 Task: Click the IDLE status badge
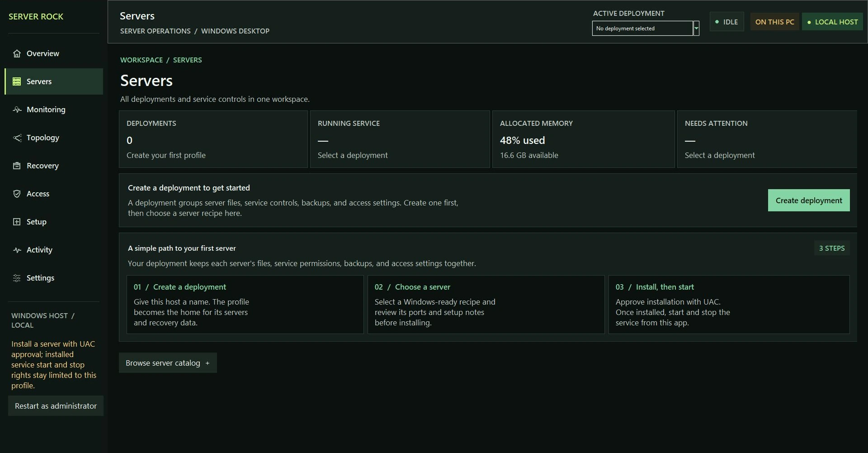tap(726, 22)
